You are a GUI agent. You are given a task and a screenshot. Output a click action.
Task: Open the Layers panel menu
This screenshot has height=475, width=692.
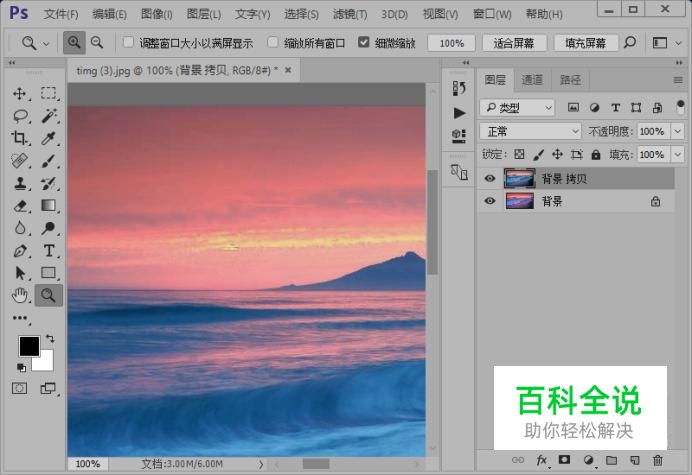678,80
